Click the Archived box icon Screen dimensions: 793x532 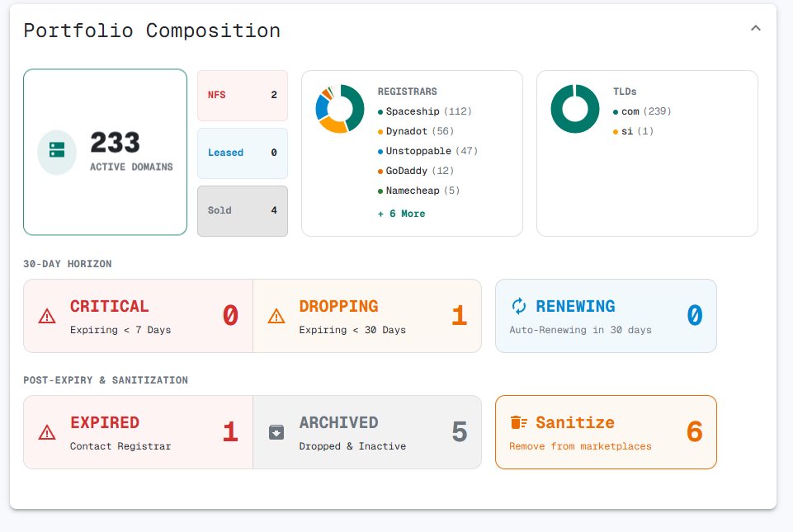pyautogui.click(x=276, y=432)
